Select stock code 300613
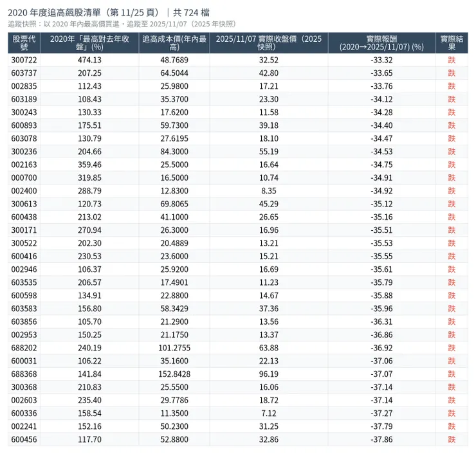Image resolution: width=476 pixels, height=454 pixels. [24, 204]
